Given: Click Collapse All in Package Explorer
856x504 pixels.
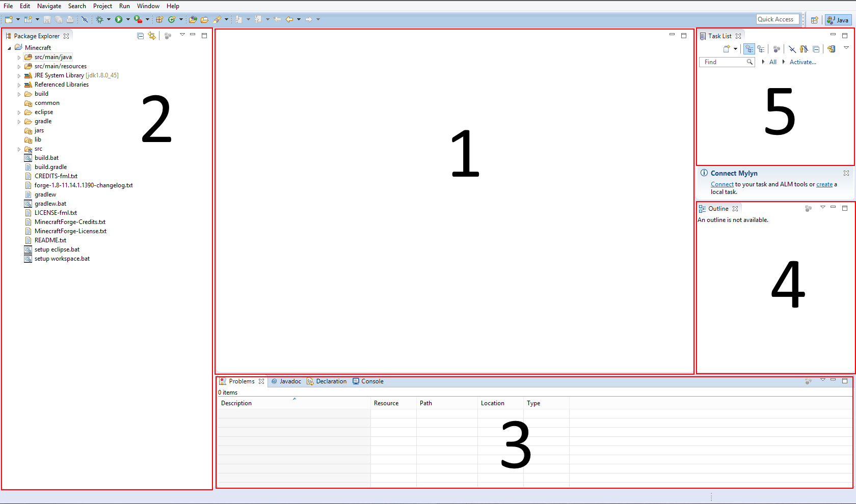Looking at the screenshot, I should point(140,36).
